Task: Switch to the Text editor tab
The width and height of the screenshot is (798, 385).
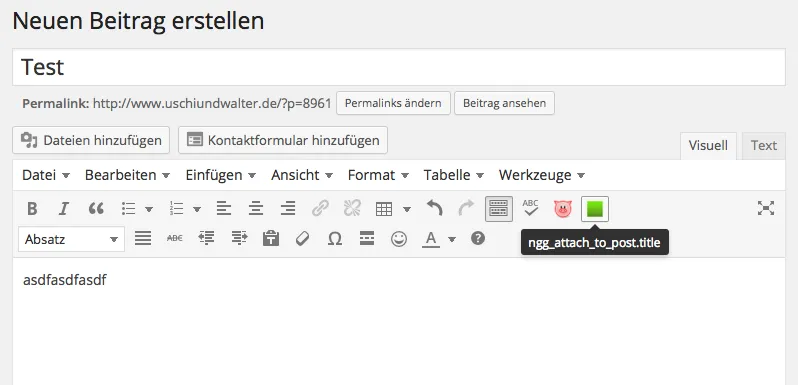Action: (763, 146)
